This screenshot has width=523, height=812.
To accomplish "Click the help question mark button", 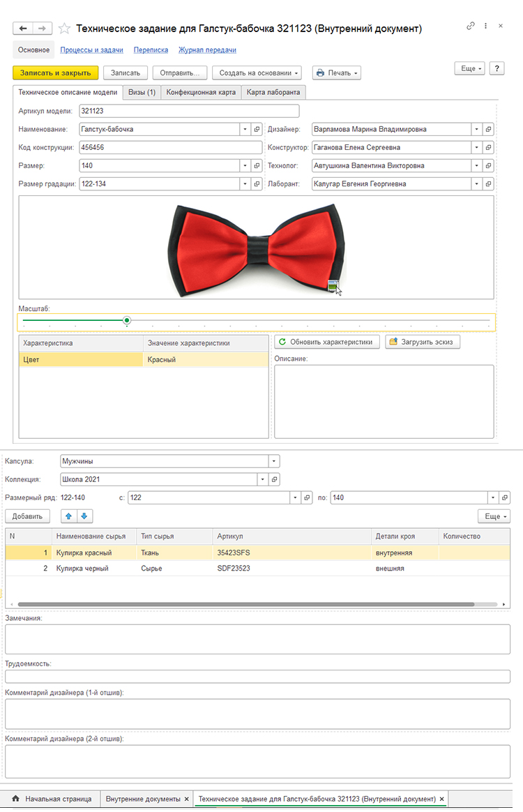I will coord(497,68).
